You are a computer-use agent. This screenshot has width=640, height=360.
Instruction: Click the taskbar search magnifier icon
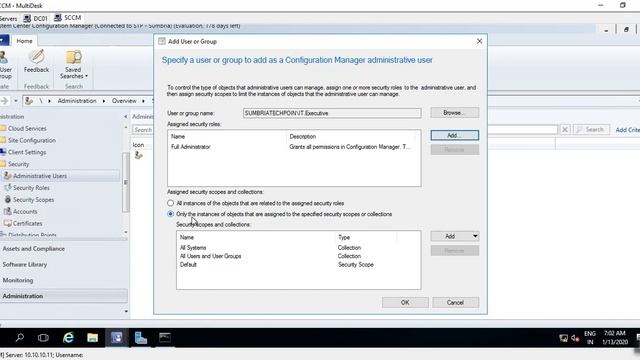pyautogui.click(x=19, y=338)
